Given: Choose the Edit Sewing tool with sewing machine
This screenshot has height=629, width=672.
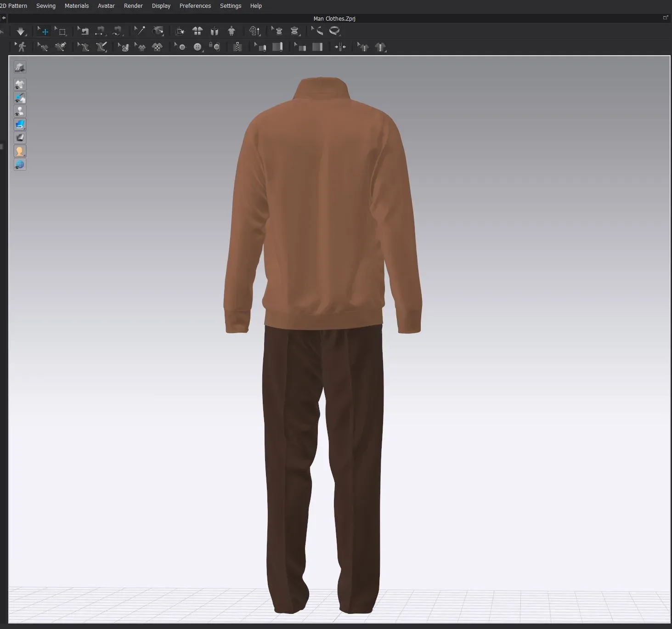Looking at the screenshot, I should 84,31.
